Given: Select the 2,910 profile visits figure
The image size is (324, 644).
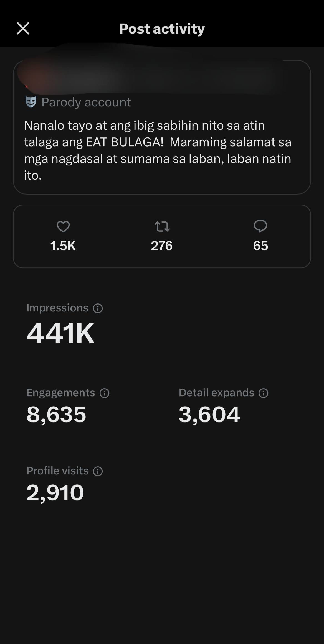Looking at the screenshot, I should coord(55,493).
